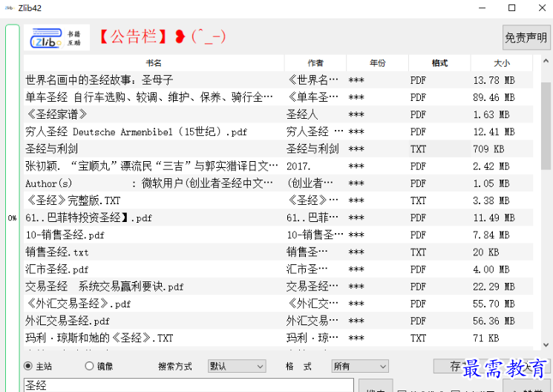
Task: Select row 张初颖. "宝顺丸"漂流民
Action: click(278, 166)
